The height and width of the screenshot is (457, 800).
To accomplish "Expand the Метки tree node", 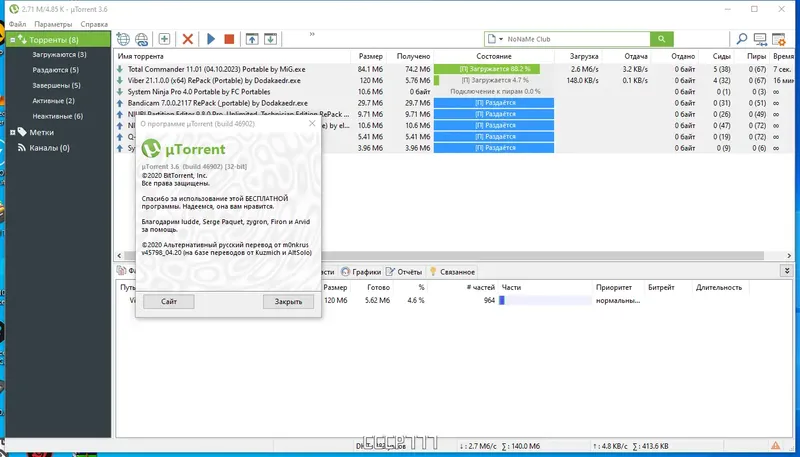I will tap(13, 133).
